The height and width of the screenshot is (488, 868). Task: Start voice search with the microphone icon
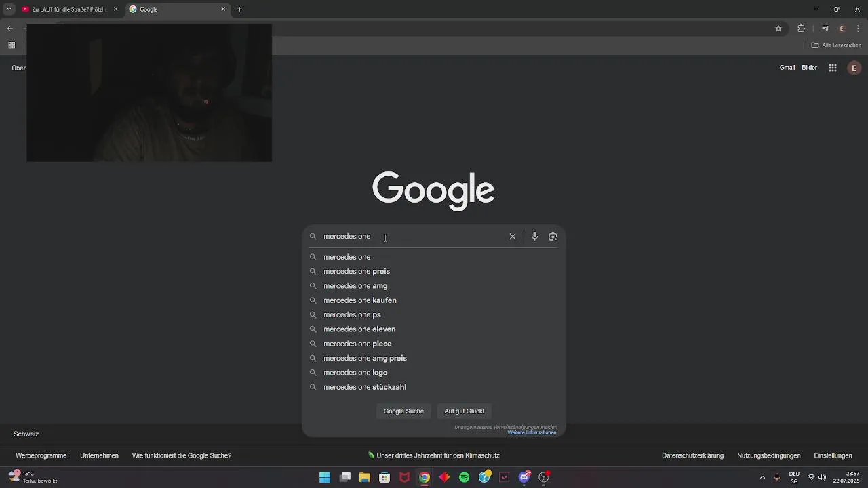coord(534,237)
